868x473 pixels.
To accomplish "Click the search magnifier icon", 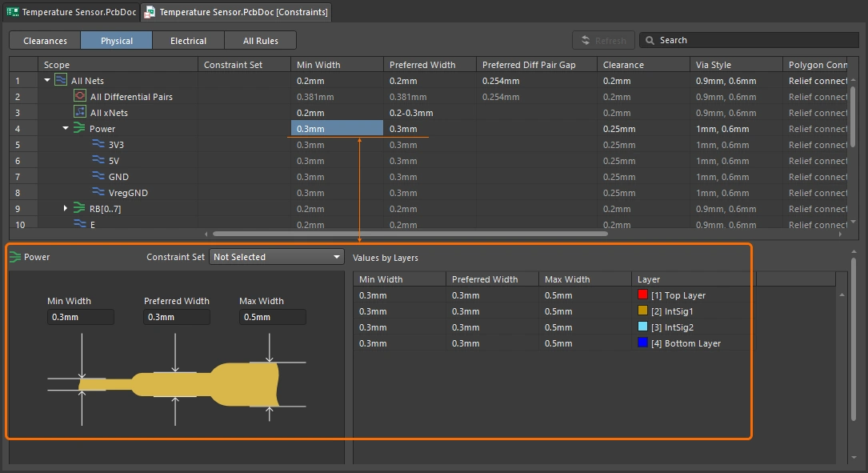I will [650, 40].
